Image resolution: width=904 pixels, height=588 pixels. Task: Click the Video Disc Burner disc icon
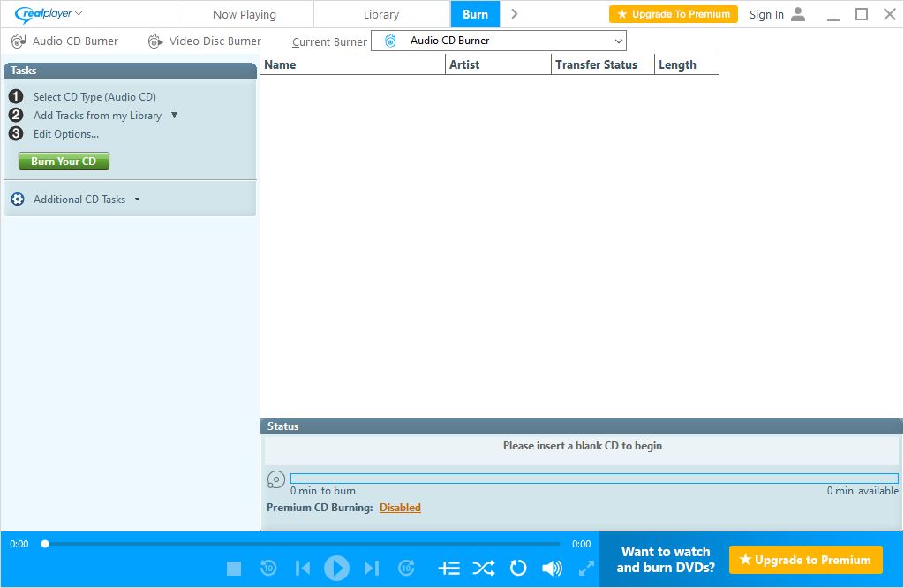[x=155, y=41]
